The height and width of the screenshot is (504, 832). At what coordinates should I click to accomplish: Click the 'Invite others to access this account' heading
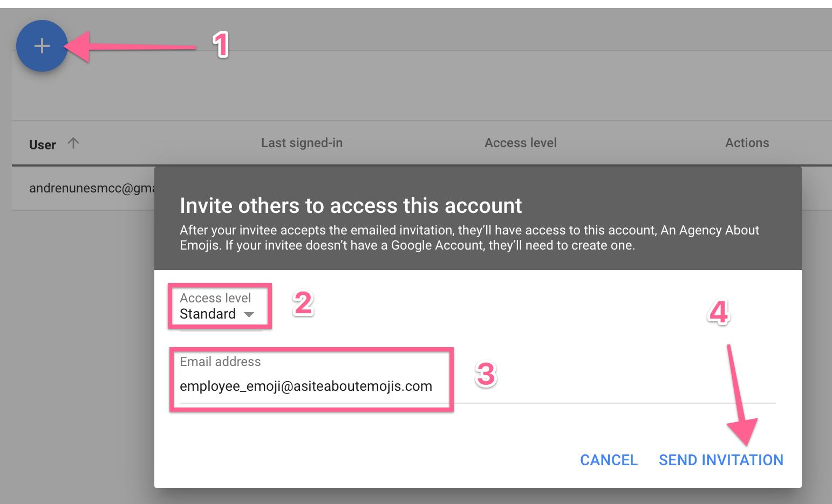[351, 206]
